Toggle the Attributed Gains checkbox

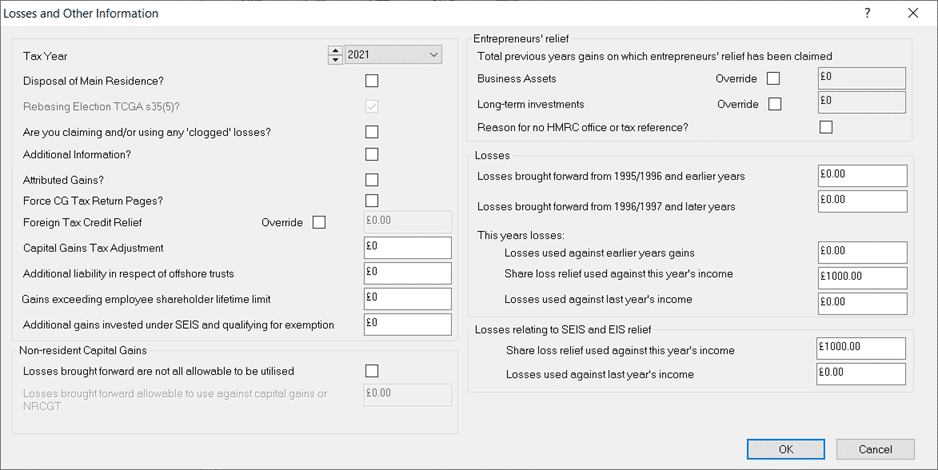[372, 180]
